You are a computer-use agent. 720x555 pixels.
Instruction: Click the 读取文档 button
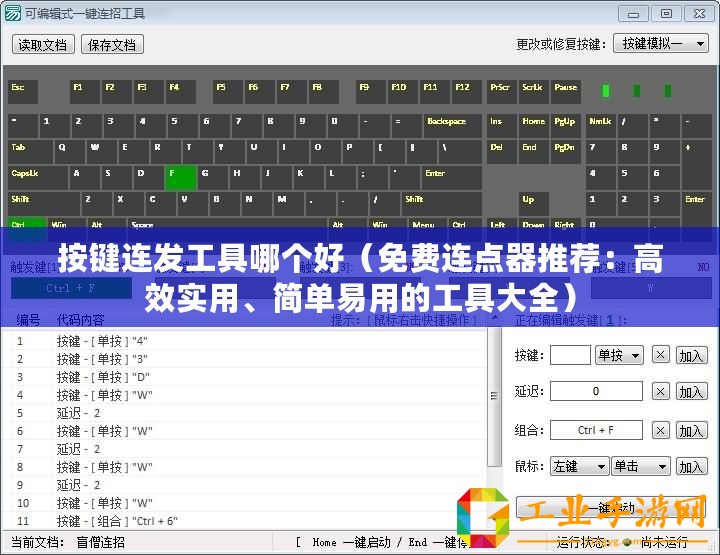[x=43, y=45]
